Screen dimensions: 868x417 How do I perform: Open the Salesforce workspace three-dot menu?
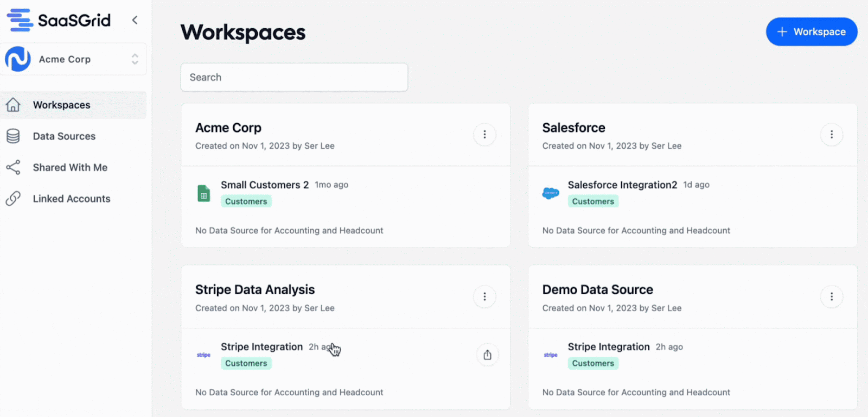[831, 135]
